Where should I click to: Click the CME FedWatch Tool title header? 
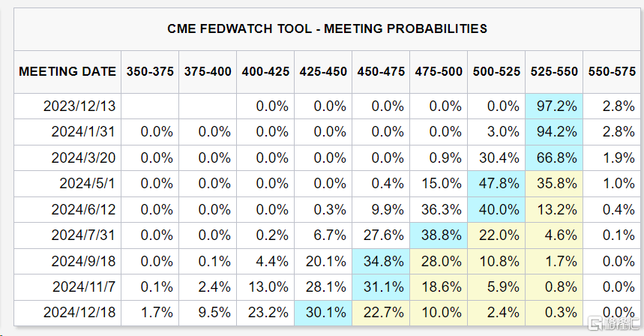(327, 29)
